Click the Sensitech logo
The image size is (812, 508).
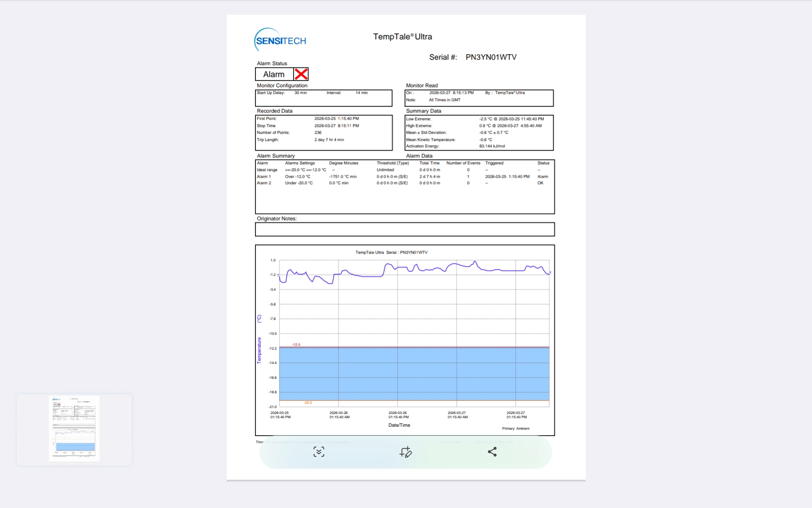280,40
